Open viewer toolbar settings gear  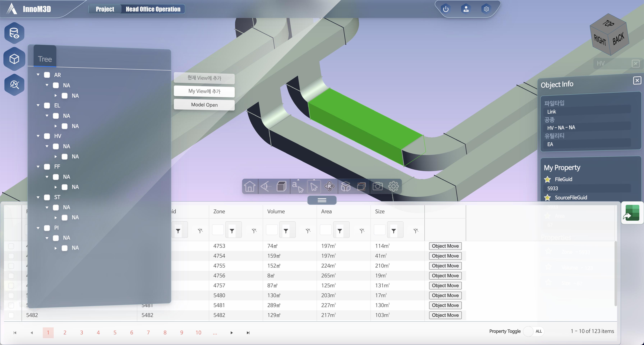[x=394, y=187]
